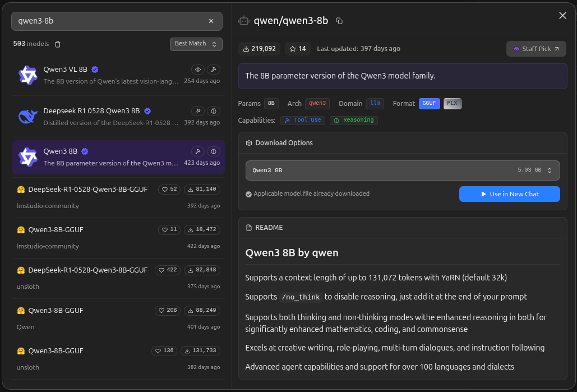Select Deepseek R1 0528 Qwen3 8B result
This screenshot has height=392, width=577.
click(x=118, y=117)
